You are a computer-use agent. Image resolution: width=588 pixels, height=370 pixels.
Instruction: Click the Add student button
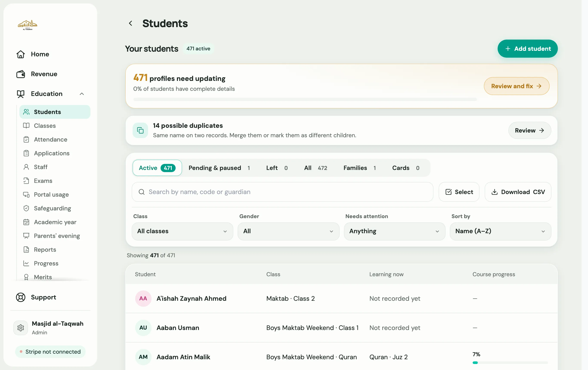(x=528, y=49)
